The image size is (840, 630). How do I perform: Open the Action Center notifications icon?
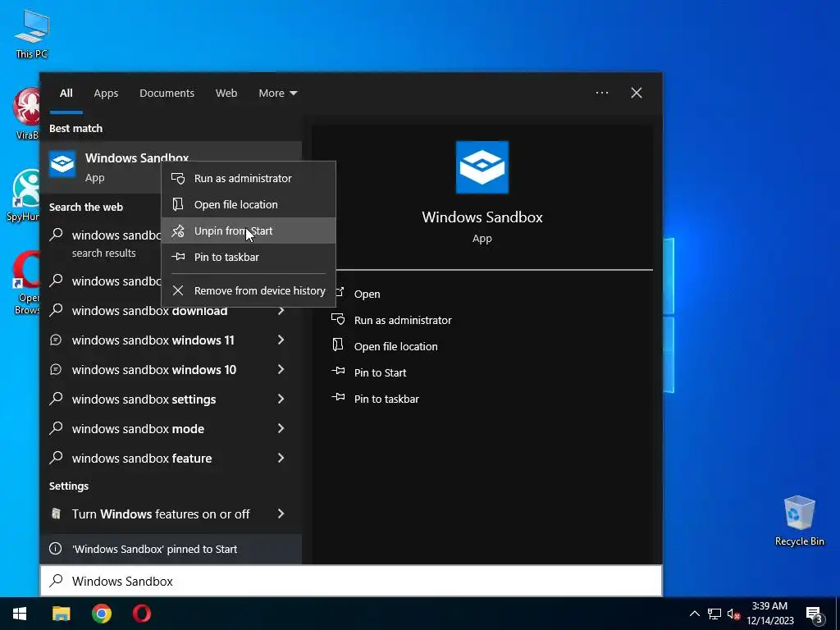pyautogui.click(x=815, y=614)
